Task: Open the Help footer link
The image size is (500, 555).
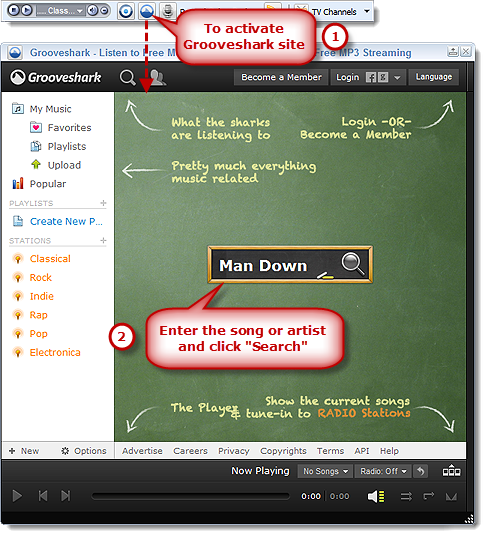Action: coord(389,451)
